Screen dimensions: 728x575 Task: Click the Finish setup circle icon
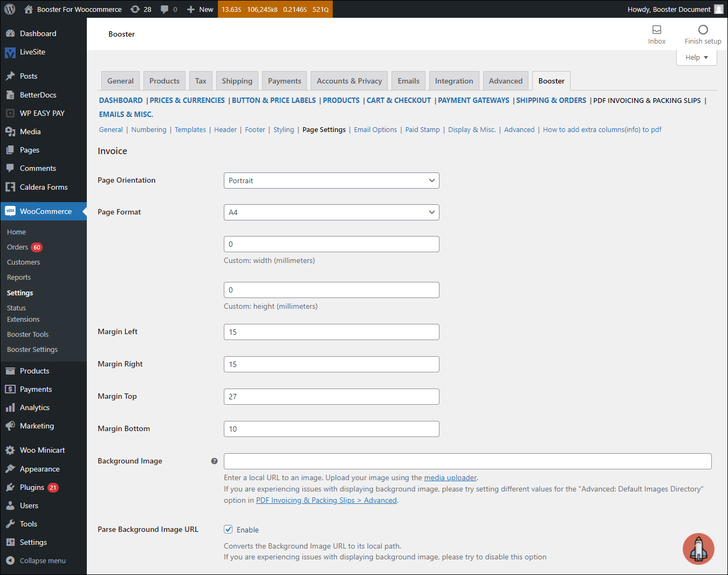tap(703, 30)
